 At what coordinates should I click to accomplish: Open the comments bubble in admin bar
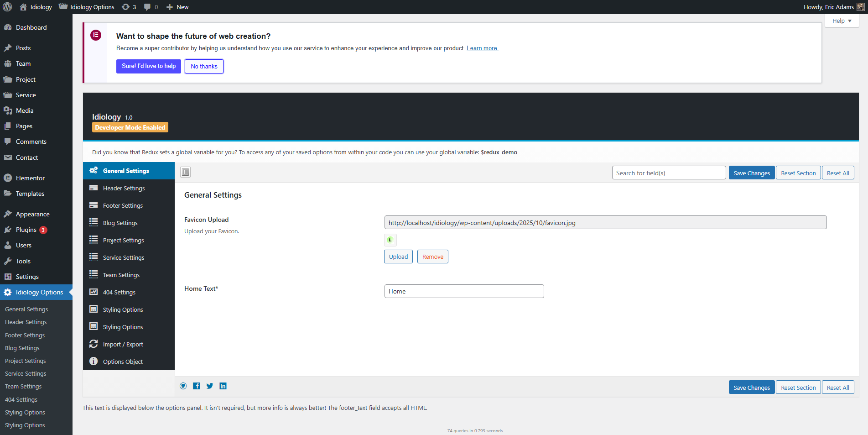[x=151, y=7]
